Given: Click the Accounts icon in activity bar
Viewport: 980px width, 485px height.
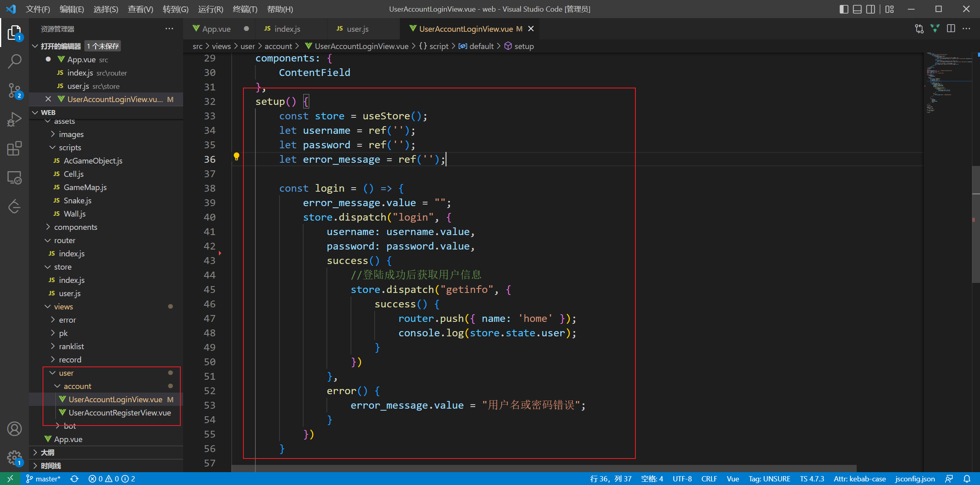Looking at the screenshot, I should [x=14, y=429].
